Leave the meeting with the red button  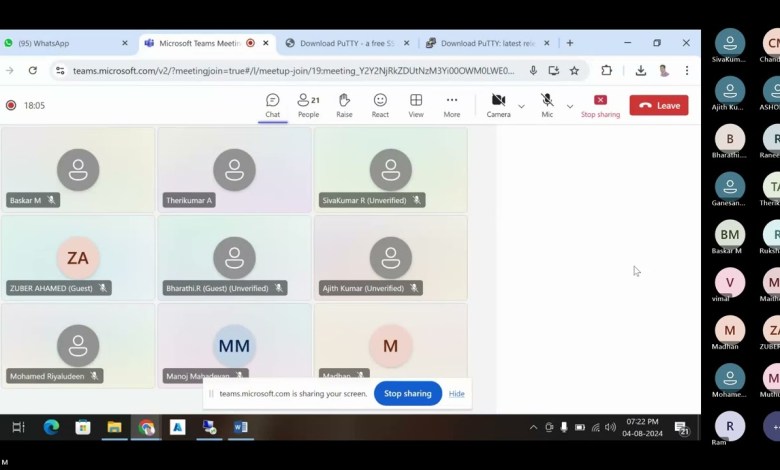[x=659, y=105]
